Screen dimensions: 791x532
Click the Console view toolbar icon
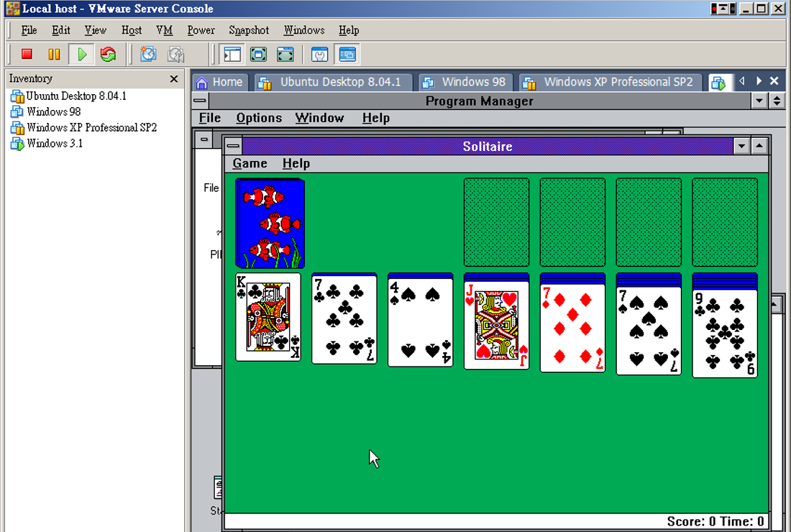point(347,54)
